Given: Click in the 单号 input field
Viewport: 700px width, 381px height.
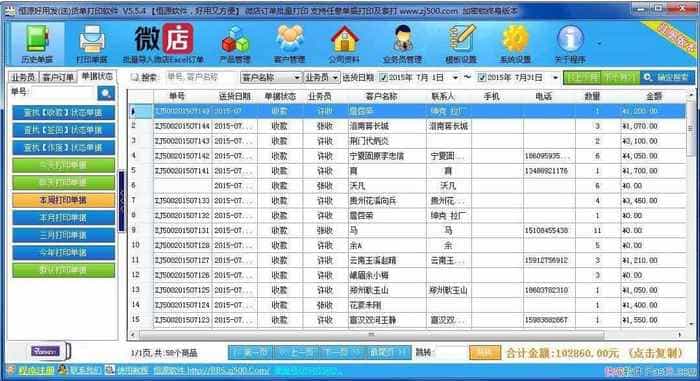Looking at the screenshot, I should pos(64,92).
